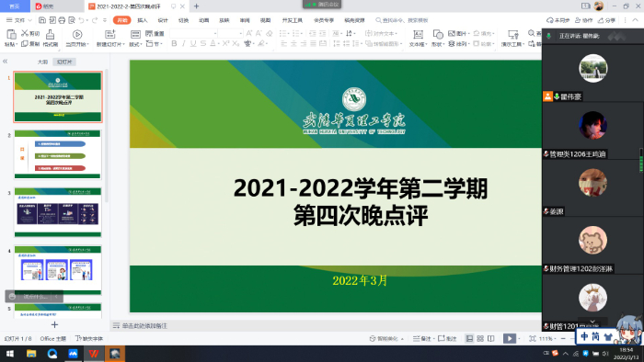
Task: Toggle Superscript formatting
Action: 225,43
